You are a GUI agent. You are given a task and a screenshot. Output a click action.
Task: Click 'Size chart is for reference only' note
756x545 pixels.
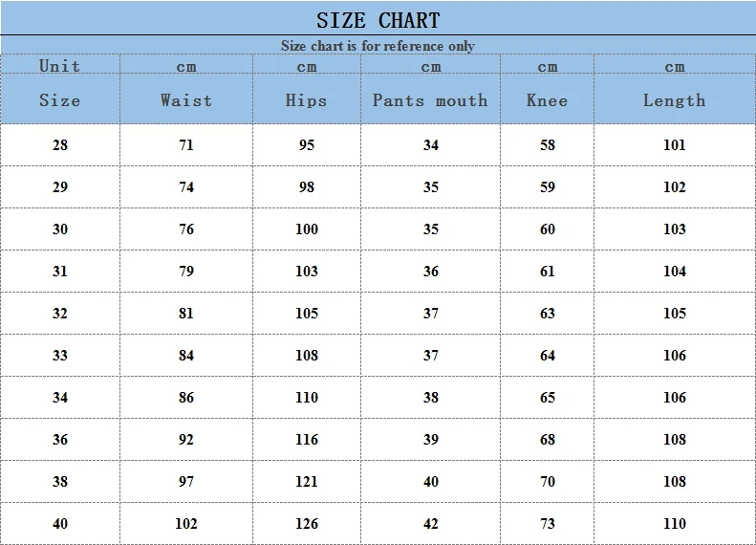(378, 46)
